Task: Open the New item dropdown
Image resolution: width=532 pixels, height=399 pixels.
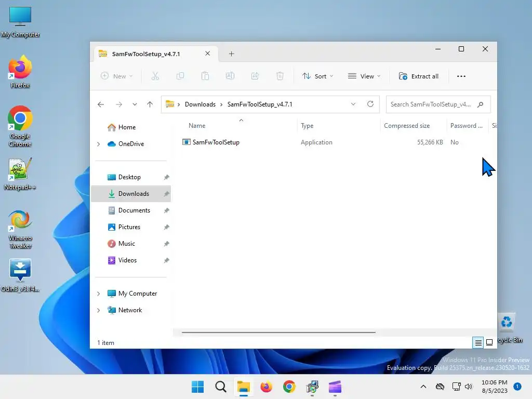Action: [x=116, y=76]
